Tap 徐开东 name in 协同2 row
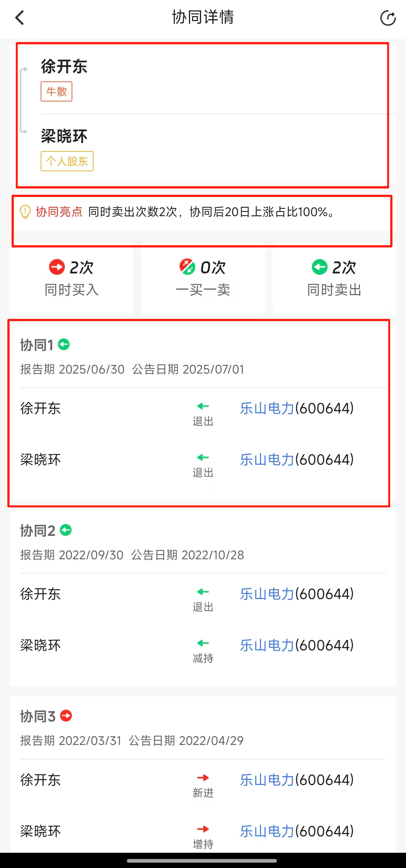Image resolution: width=406 pixels, height=868 pixels. (x=40, y=594)
